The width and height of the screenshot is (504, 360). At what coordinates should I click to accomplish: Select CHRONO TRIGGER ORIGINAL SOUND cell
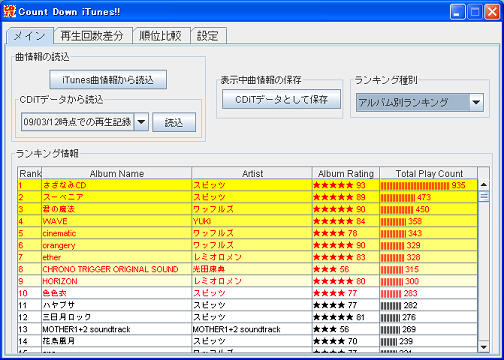click(117, 269)
